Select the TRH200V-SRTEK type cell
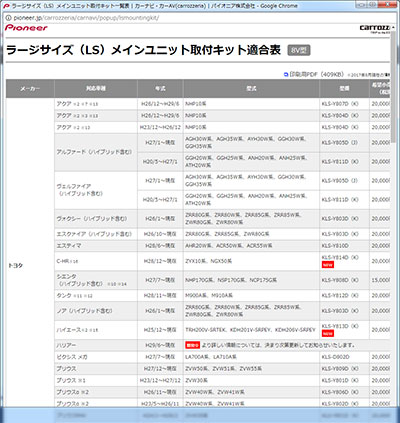Viewport: 400px width, 423px height. click(251, 330)
